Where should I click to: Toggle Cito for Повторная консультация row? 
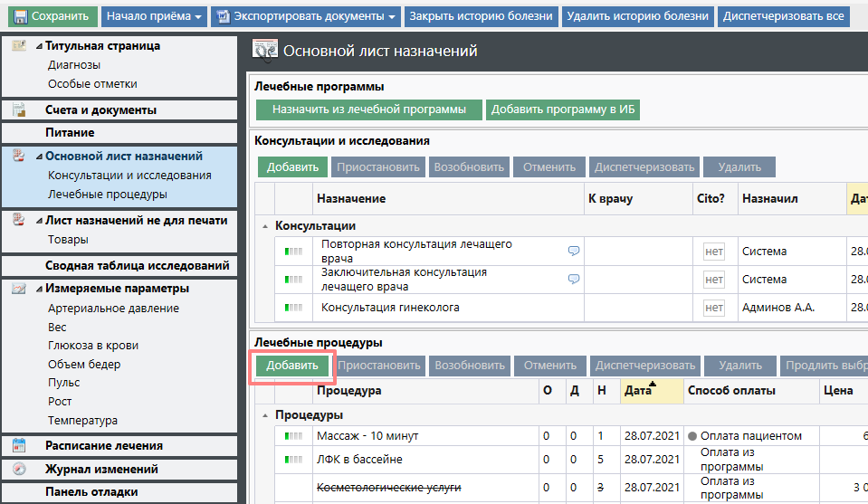pyautogui.click(x=714, y=252)
